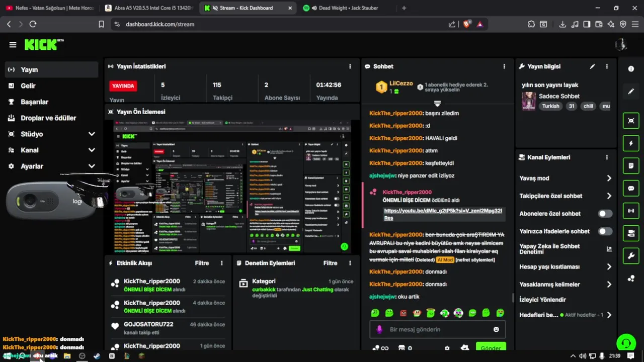
Task: Open Filtre in Etkinlik Akışı
Action: tap(202, 263)
